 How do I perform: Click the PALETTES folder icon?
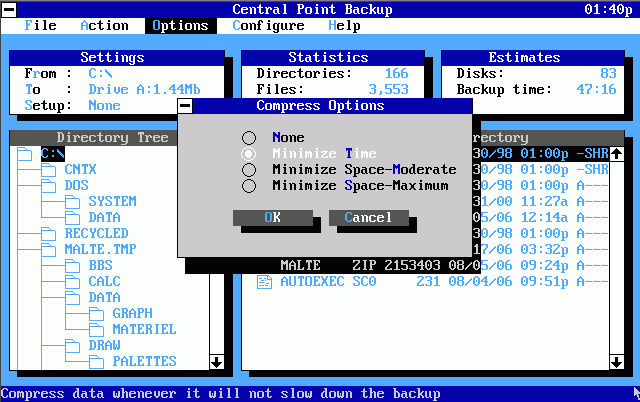(97, 362)
